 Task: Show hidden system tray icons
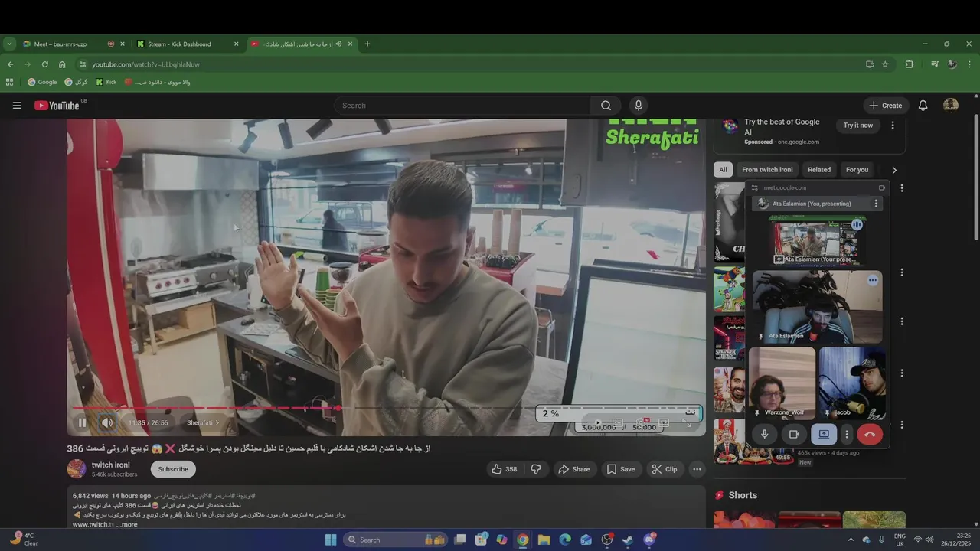pyautogui.click(x=850, y=540)
